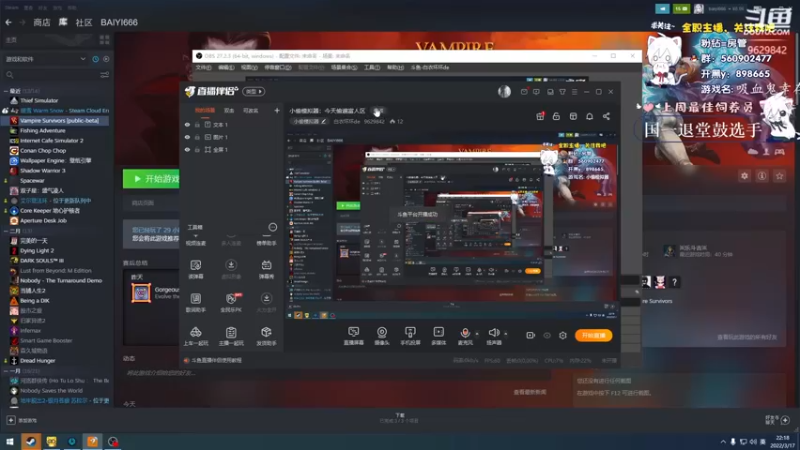800x450 pixels.
Task: Switch to the 竖屏 scene tab
Action: pyautogui.click(x=229, y=110)
